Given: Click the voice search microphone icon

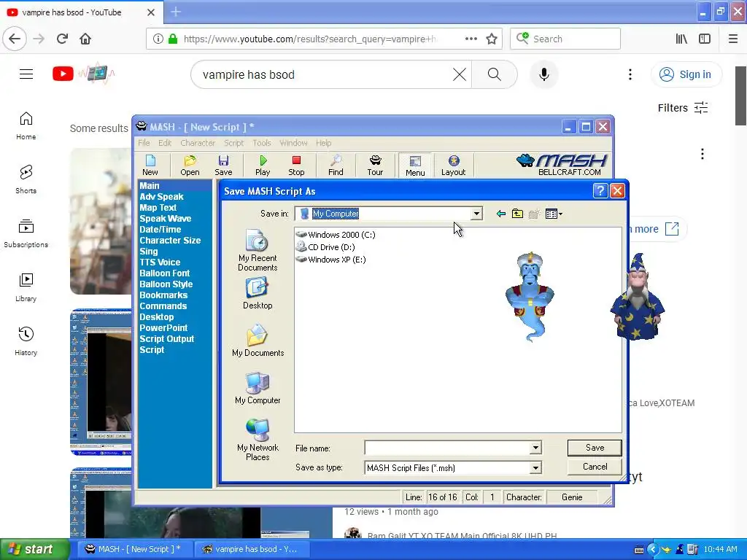Looking at the screenshot, I should click(544, 74).
